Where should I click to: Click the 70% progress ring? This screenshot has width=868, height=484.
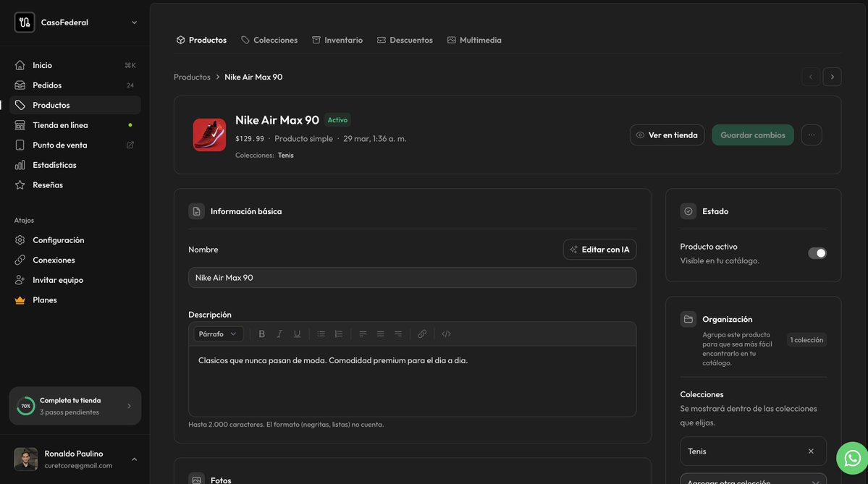(x=25, y=406)
